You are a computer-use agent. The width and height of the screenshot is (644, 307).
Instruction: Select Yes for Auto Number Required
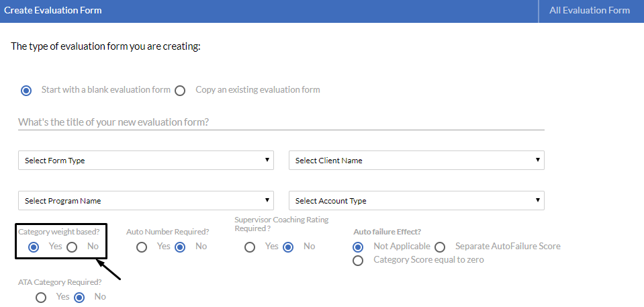[142, 247]
